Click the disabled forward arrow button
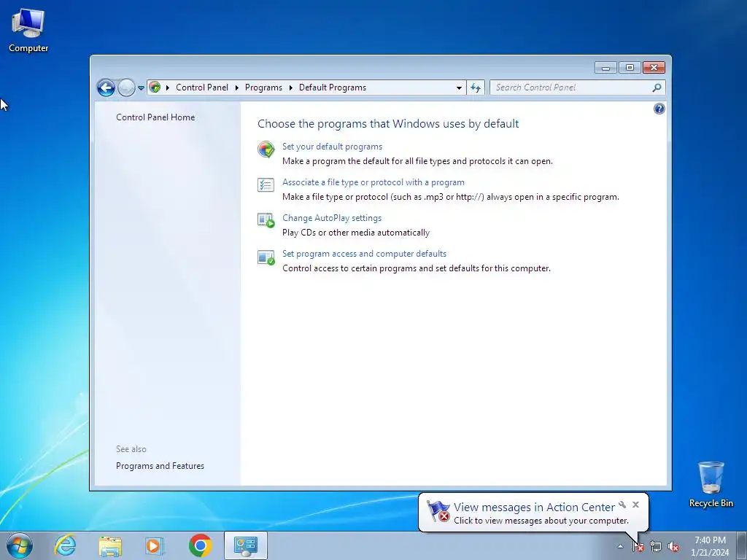Image resolution: width=747 pixels, height=560 pixels. (126, 87)
